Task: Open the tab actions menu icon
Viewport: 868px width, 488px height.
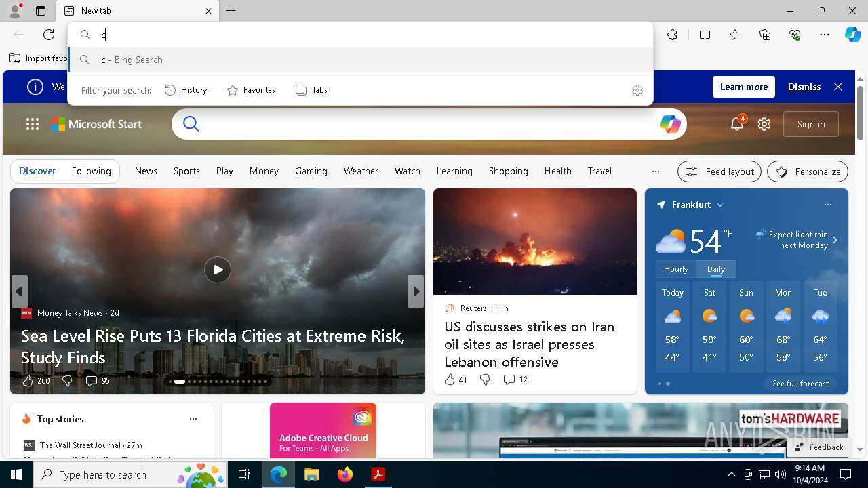Action: [41, 11]
